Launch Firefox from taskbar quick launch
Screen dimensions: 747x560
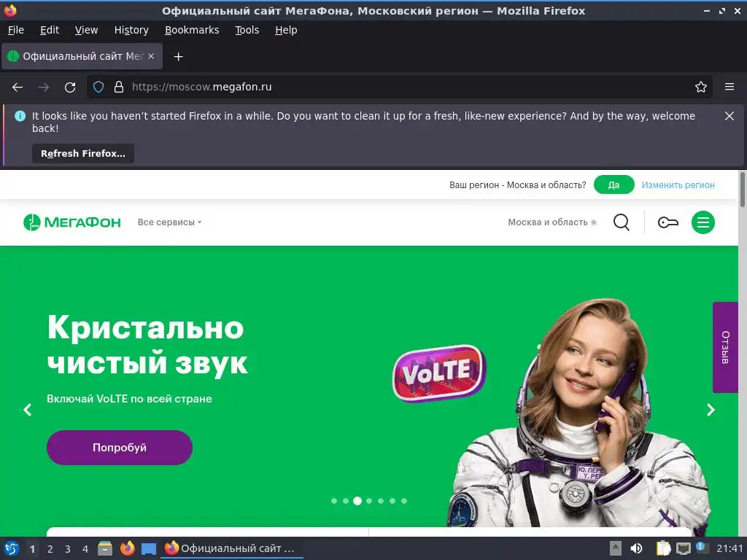pos(127,548)
